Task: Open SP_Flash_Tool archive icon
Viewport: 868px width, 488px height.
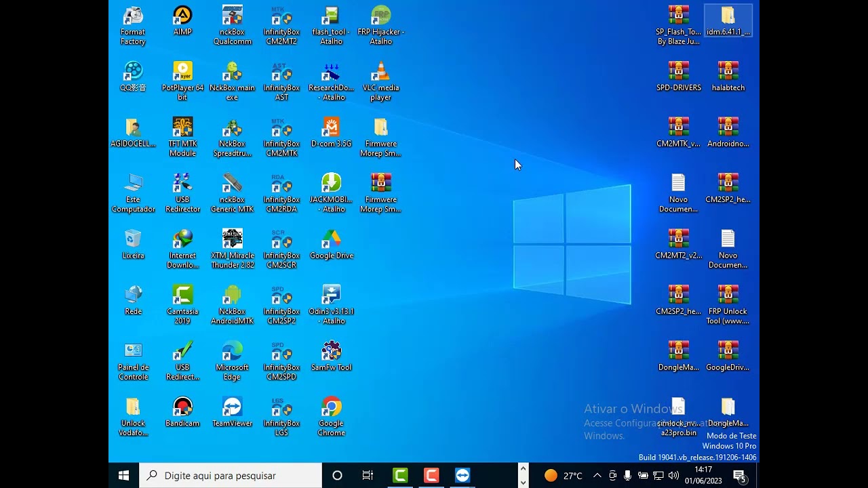Action: point(678,26)
